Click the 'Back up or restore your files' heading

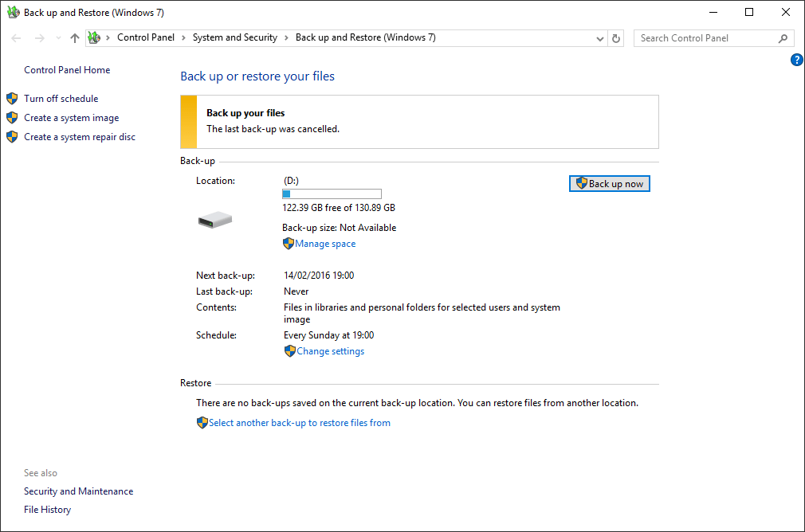[x=257, y=76]
